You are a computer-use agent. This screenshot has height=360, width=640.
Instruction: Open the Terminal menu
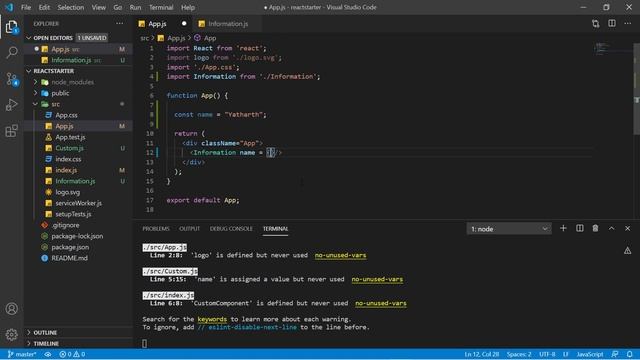coord(161,7)
